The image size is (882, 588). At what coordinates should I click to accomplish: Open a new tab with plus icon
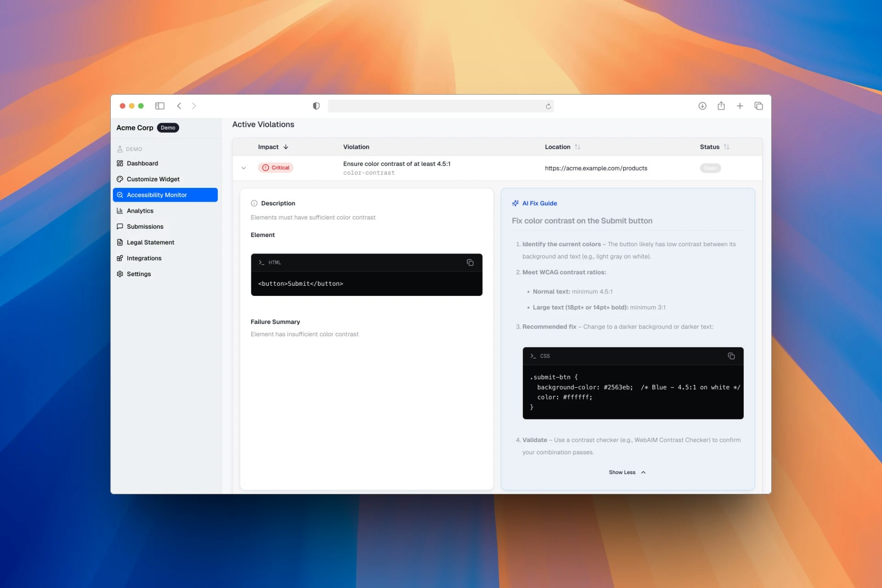[x=740, y=106]
